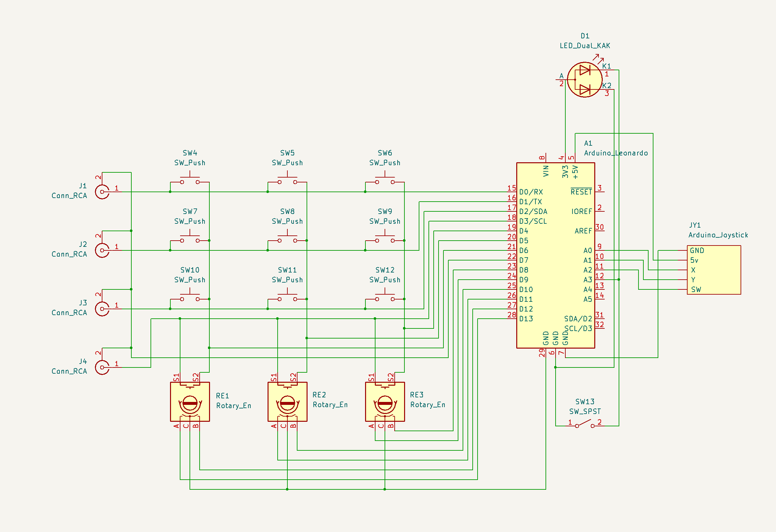Select the RESET pin label
Image resolution: width=776 pixels, height=532 pixels.
click(581, 192)
